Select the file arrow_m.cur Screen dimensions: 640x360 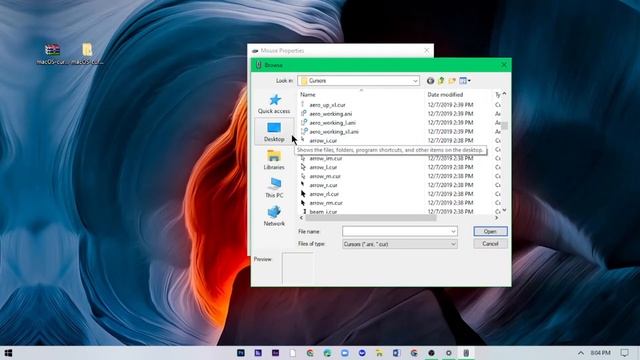pyautogui.click(x=325, y=176)
